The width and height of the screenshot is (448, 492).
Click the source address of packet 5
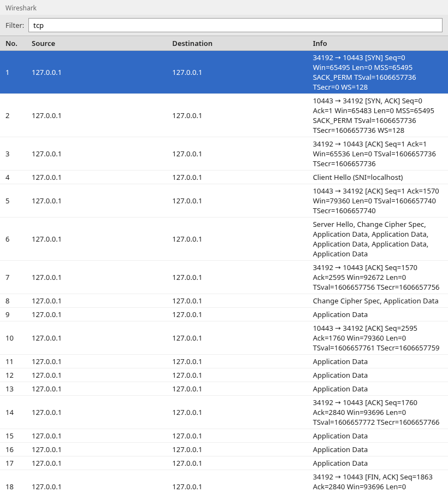[46, 201]
